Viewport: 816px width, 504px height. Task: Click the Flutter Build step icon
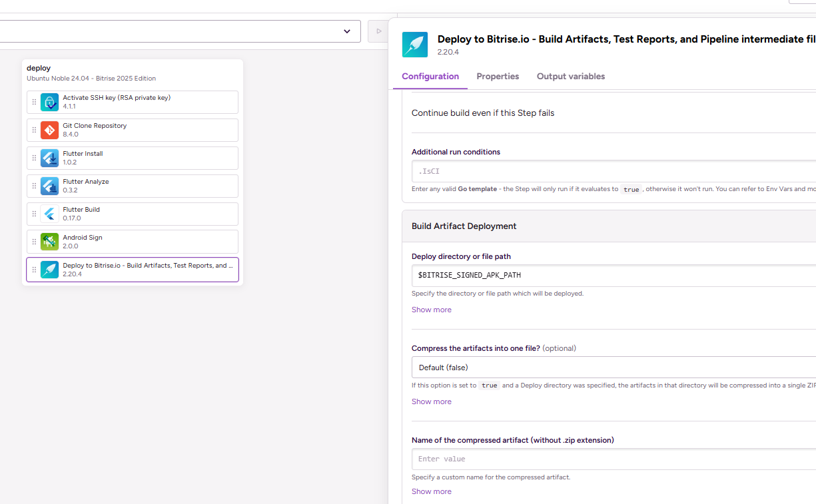(49, 214)
